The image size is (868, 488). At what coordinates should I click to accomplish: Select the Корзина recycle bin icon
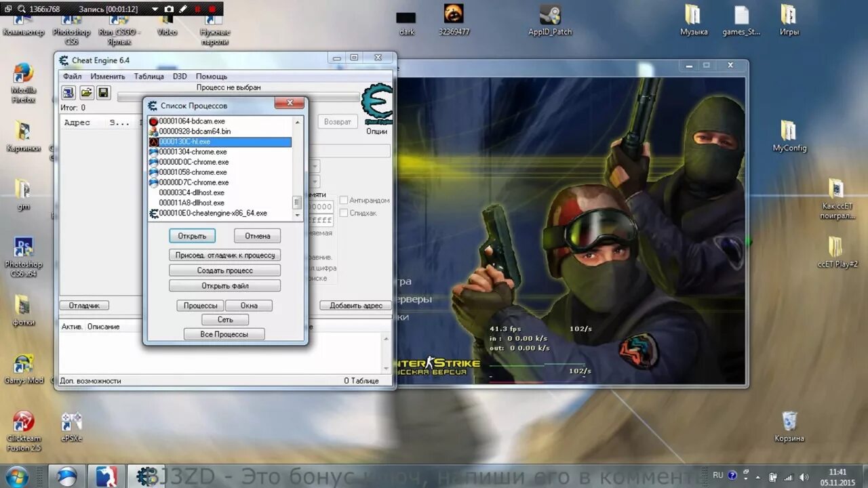click(x=789, y=426)
